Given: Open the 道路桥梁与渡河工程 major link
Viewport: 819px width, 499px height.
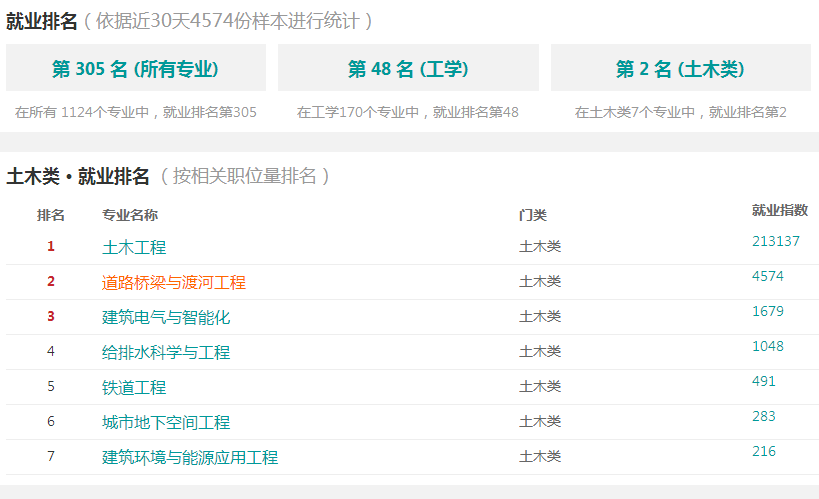Looking at the screenshot, I should (173, 282).
